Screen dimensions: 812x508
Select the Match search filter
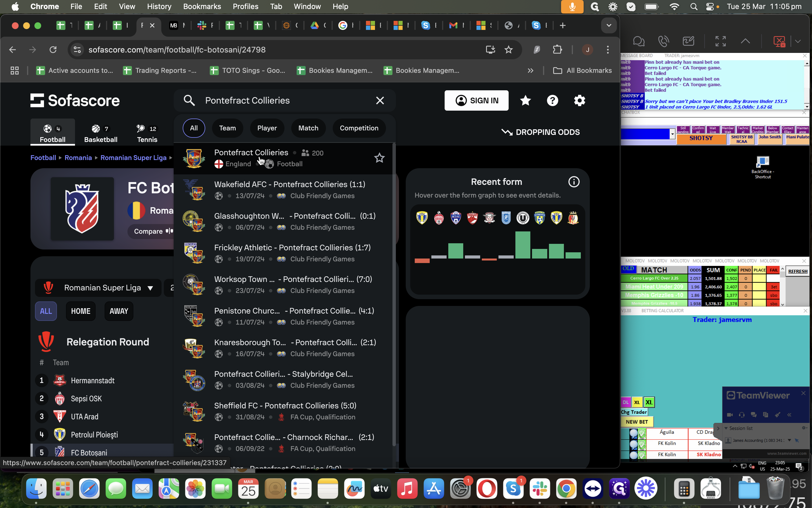pos(308,128)
